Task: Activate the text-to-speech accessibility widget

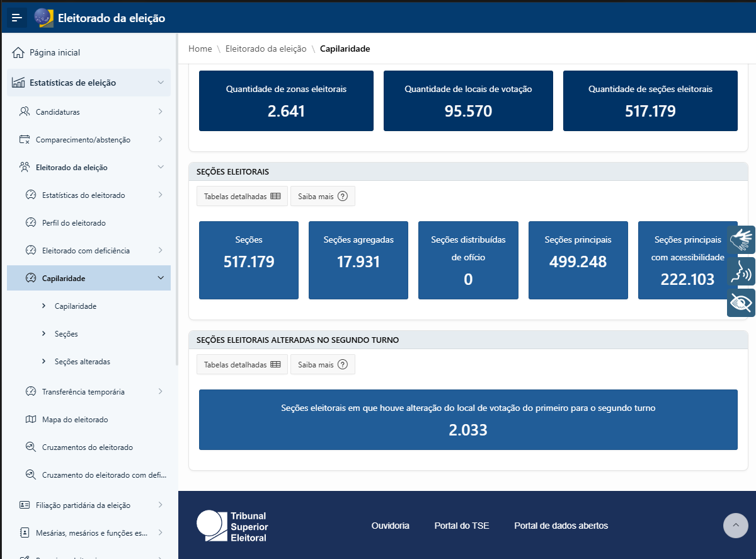Action: [x=741, y=271]
